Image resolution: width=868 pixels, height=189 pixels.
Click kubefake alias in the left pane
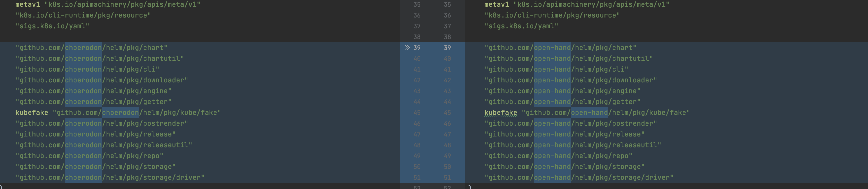point(32,113)
